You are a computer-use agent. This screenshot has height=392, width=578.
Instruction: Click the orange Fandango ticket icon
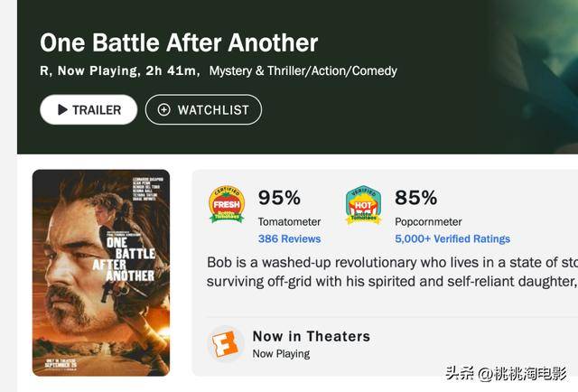point(225,343)
